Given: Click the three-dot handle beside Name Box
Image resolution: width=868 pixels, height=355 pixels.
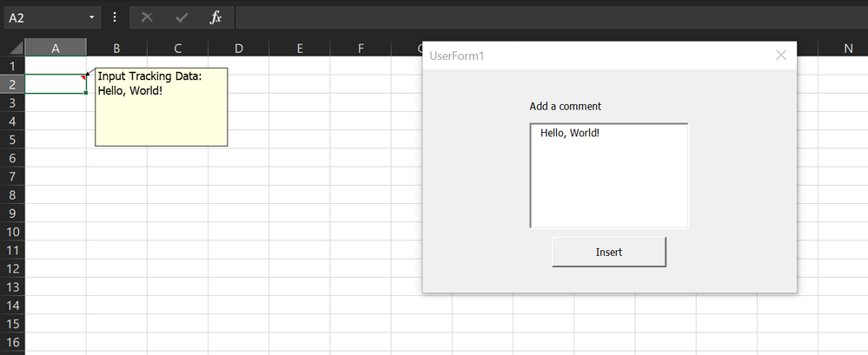Looking at the screenshot, I should tap(115, 17).
